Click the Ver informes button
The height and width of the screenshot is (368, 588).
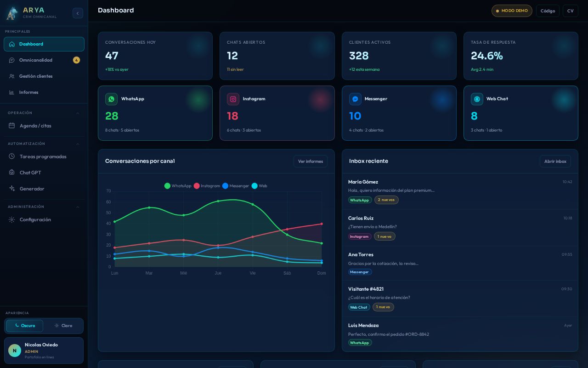tap(311, 161)
